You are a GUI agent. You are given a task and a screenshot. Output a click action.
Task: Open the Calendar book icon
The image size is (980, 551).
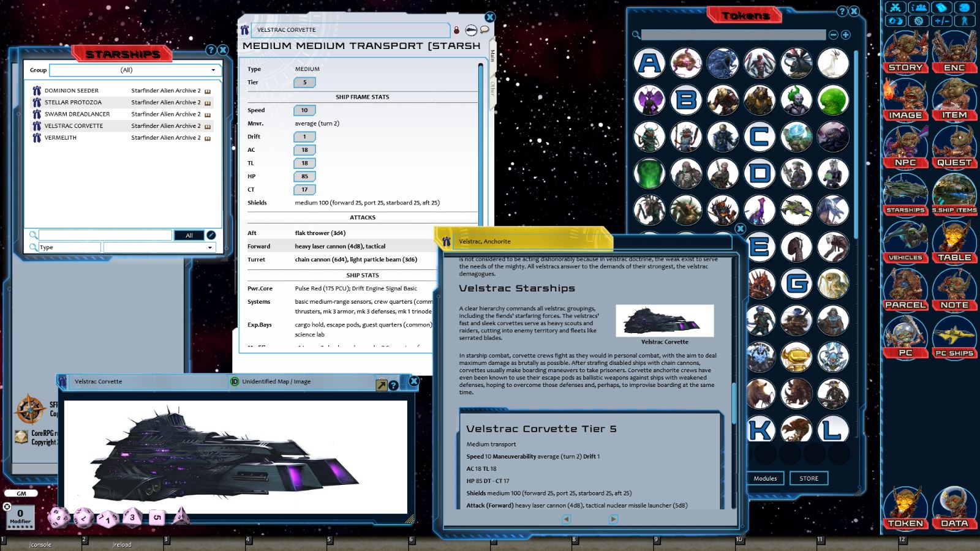coord(941,7)
